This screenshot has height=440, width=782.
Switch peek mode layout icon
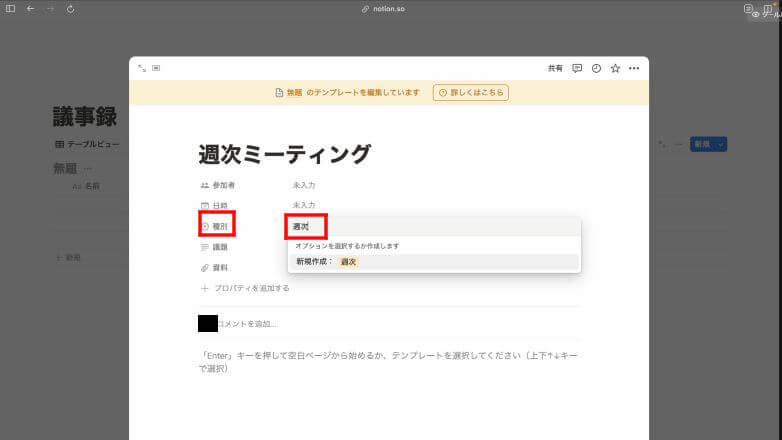(x=156, y=68)
